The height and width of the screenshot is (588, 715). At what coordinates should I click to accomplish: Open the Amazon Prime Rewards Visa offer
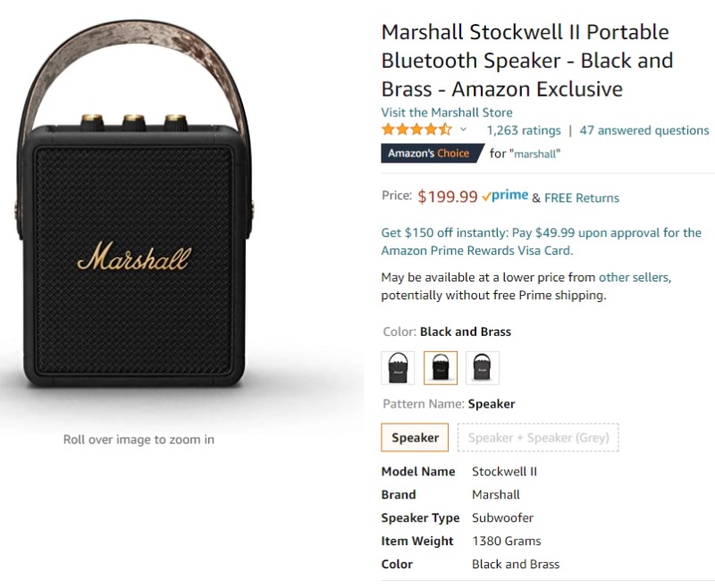coord(541,241)
